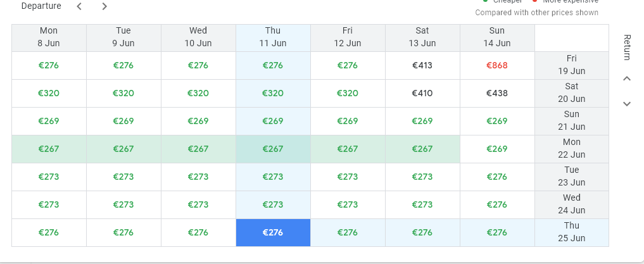Image resolution: width=644 pixels, height=264 pixels.
Task: Show later return dates chevron
Action: (627, 104)
